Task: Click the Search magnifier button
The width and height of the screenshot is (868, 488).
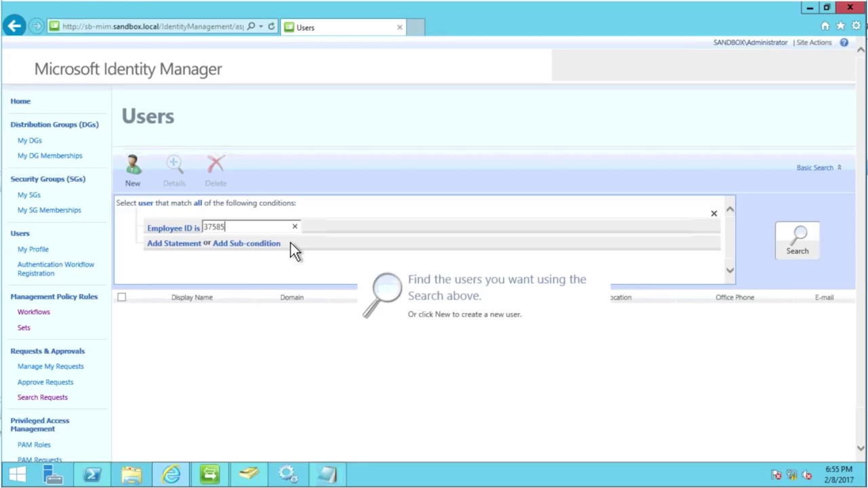Action: click(x=797, y=240)
